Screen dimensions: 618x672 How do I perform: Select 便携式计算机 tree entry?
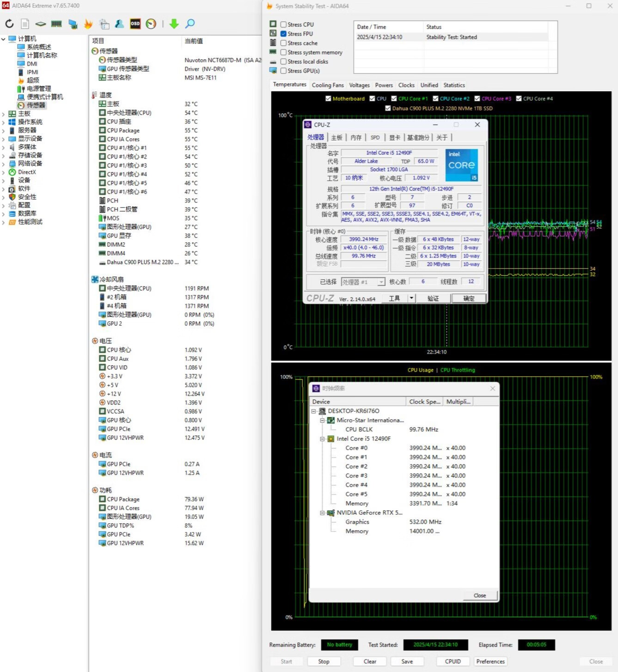point(45,97)
